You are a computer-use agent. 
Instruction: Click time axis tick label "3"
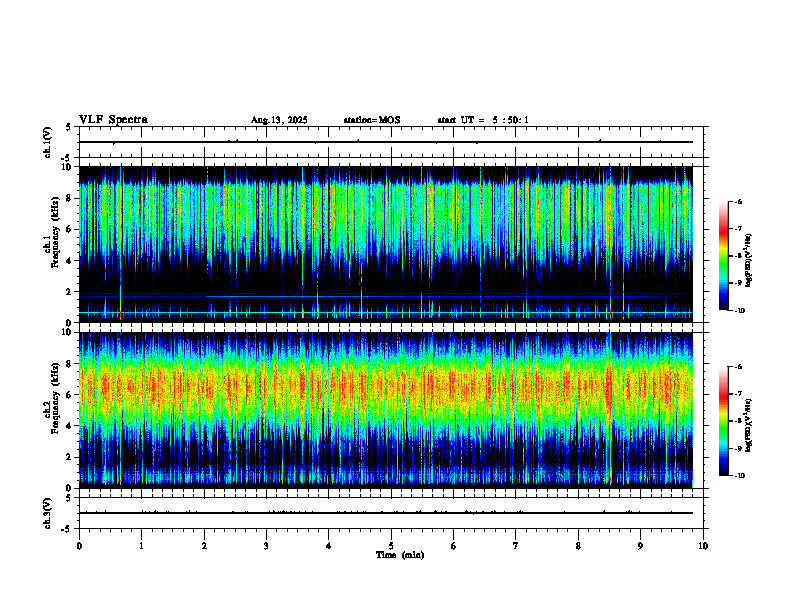point(266,546)
